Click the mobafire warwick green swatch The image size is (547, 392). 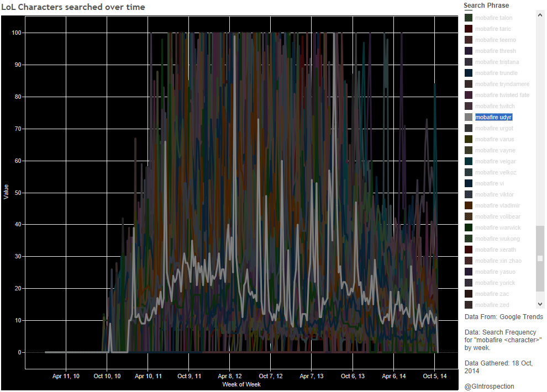tap(469, 228)
